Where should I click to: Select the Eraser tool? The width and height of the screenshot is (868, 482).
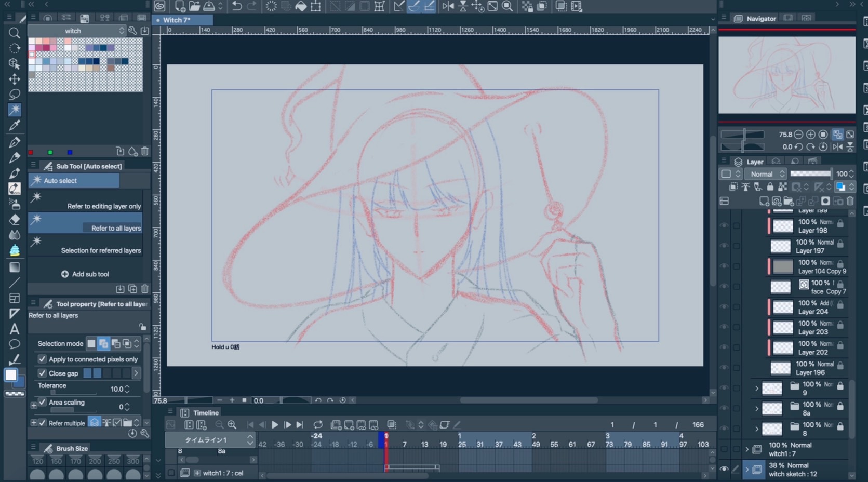click(x=15, y=219)
